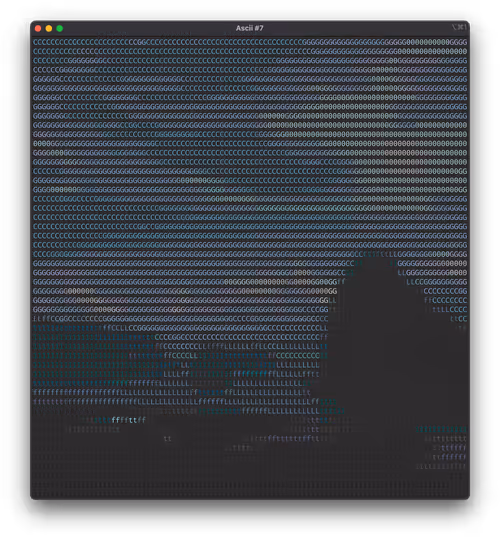Minimize the window with the yellow button
This screenshot has width=500, height=540.
[49, 29]
